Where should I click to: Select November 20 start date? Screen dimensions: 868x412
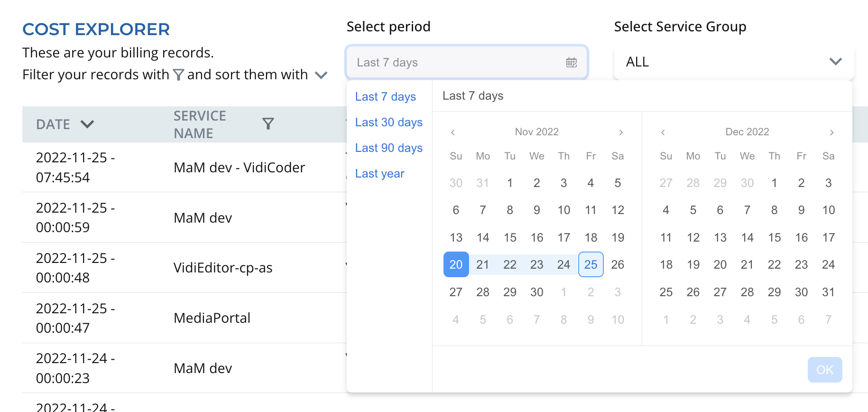coord(456,265)
